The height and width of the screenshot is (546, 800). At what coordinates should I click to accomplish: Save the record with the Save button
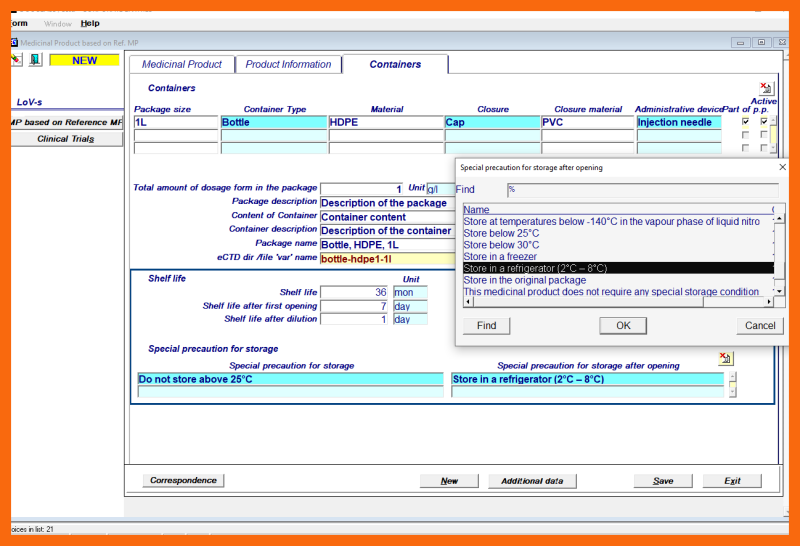663,481
